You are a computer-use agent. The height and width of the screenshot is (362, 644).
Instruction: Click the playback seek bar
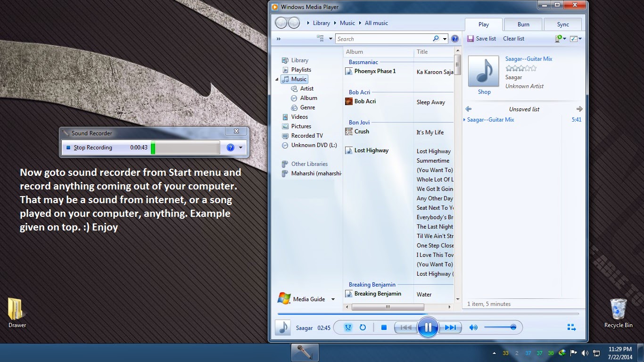(428, 313)
